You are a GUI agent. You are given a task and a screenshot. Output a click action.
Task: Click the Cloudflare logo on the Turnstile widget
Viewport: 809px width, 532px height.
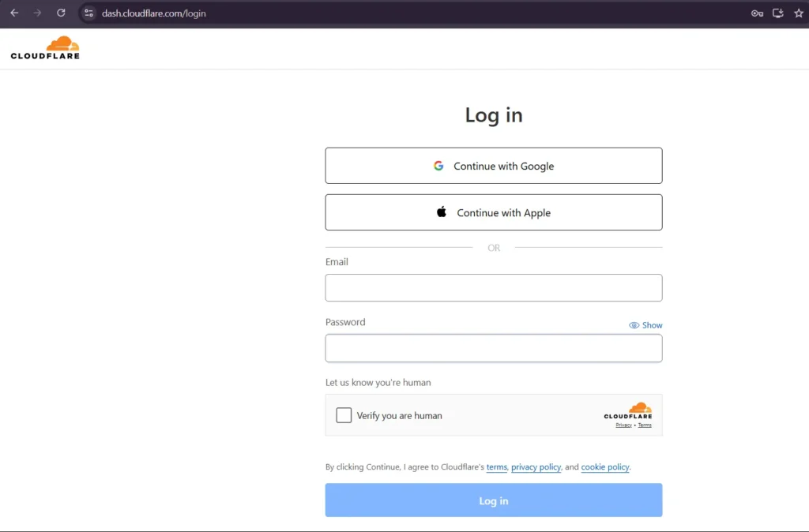click(x=628, y=411)
